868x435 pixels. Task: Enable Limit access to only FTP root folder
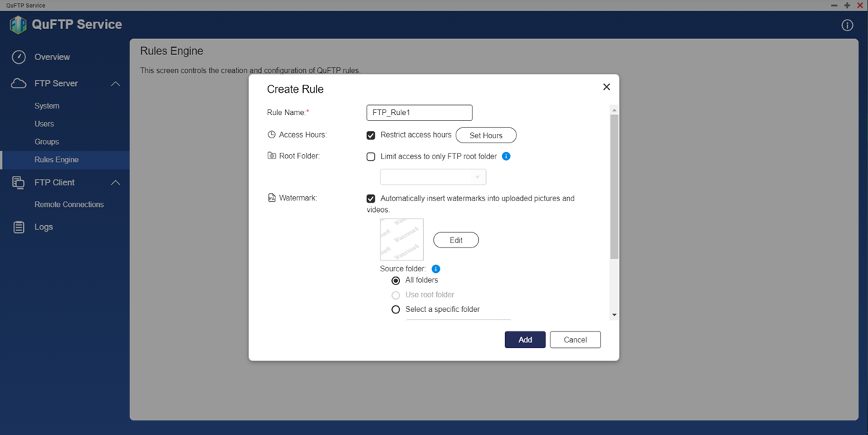click(371, 156)
